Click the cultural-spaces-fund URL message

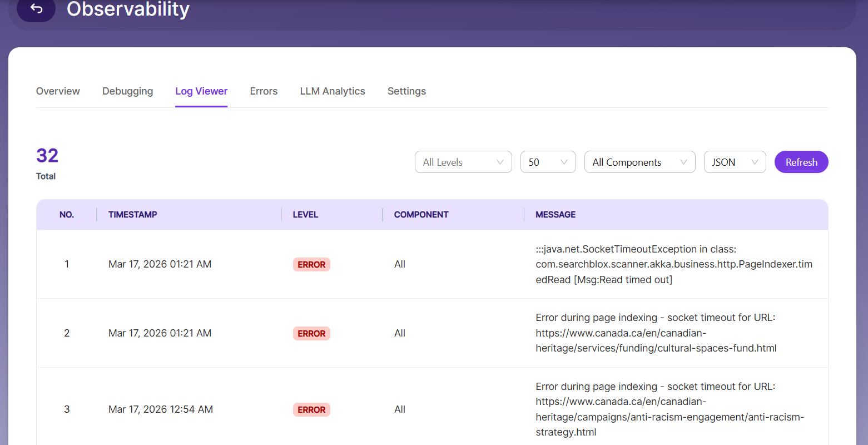tap(656, 333)
